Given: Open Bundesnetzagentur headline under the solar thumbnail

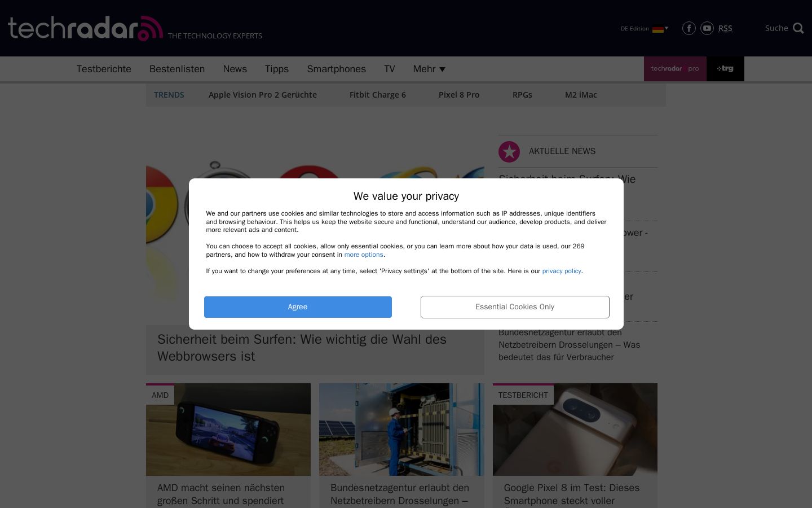Looking at the screenshot, I should point(400,494).
